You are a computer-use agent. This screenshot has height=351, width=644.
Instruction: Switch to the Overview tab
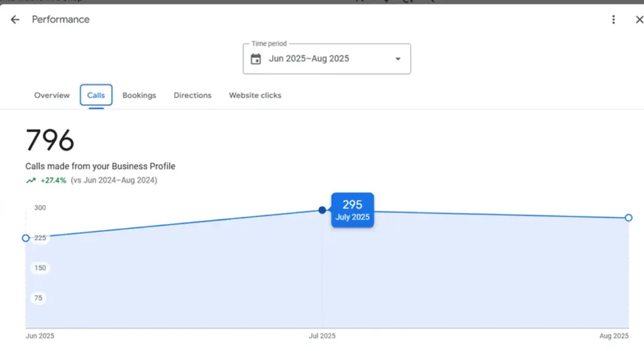tap(52, 95)
